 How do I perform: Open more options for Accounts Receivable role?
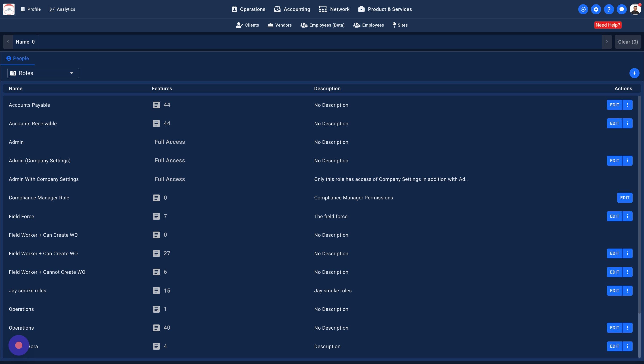pos(627,123)
